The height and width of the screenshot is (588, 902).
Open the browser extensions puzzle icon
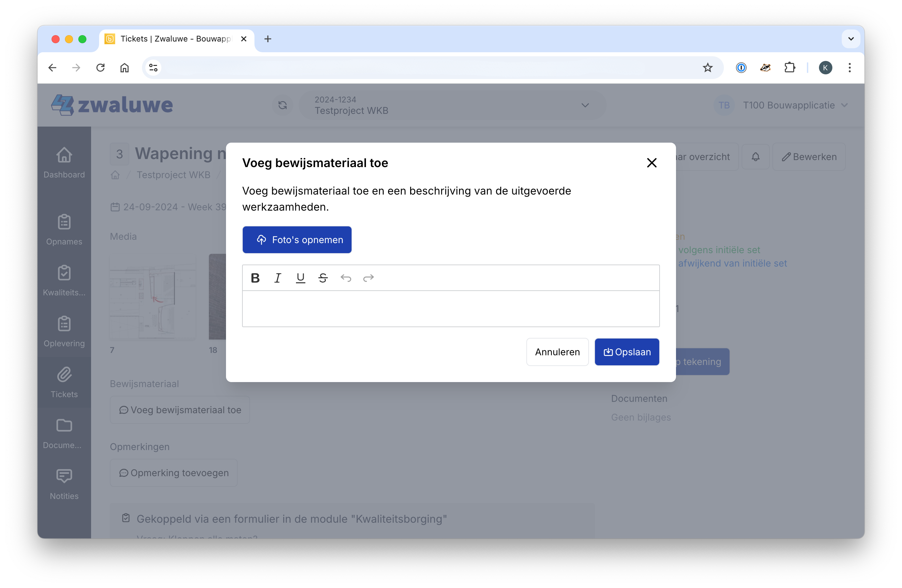pos(790,68)
